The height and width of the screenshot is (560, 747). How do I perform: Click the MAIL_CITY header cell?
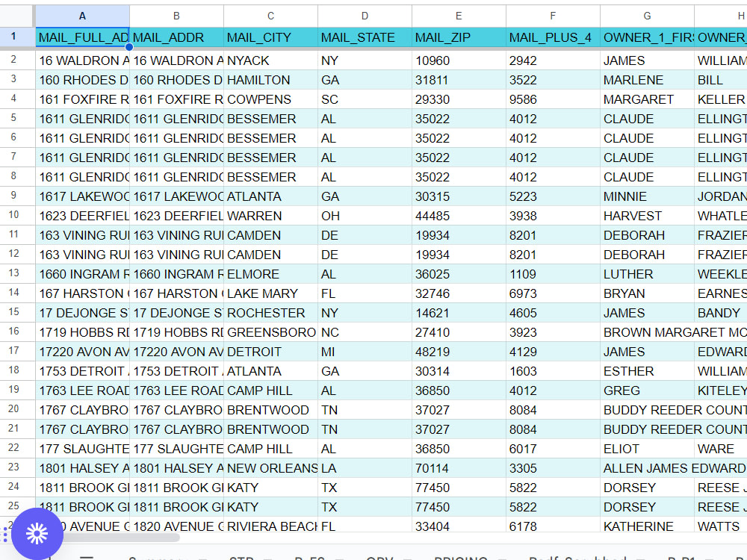(x=270, y=37)
